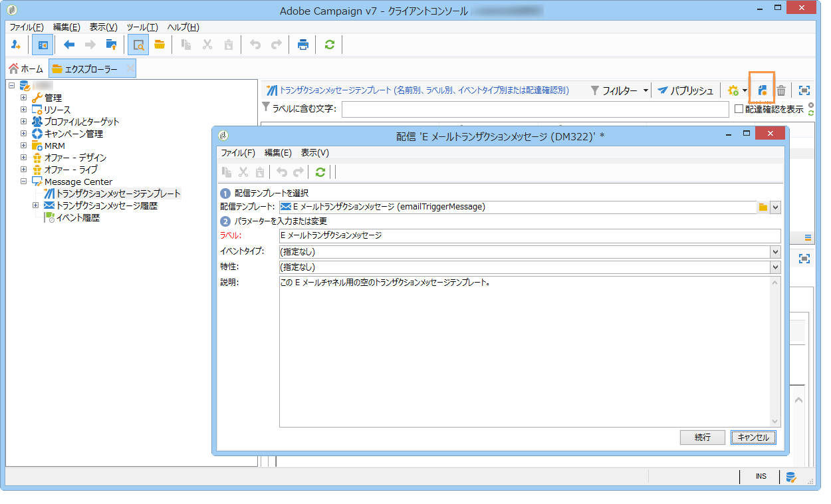Click the New template icon in list toolbar
831x504 pixels.
[x=763, y=90]
